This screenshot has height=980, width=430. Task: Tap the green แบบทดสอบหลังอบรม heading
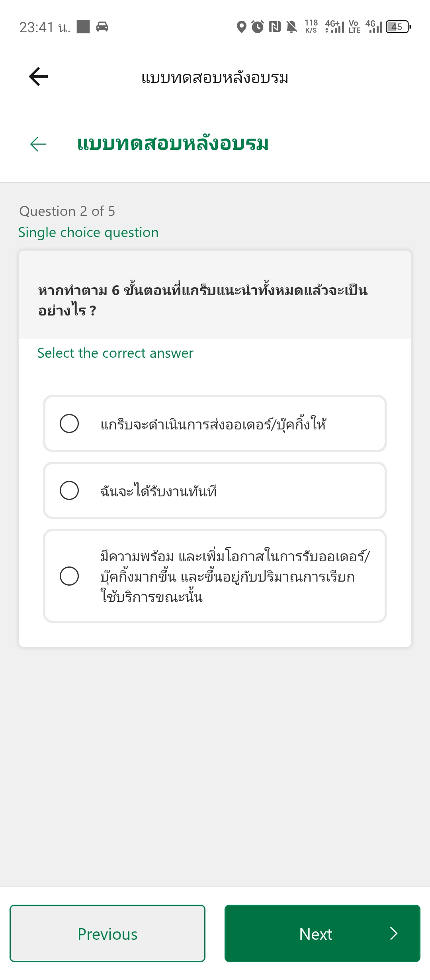[173, 143]
